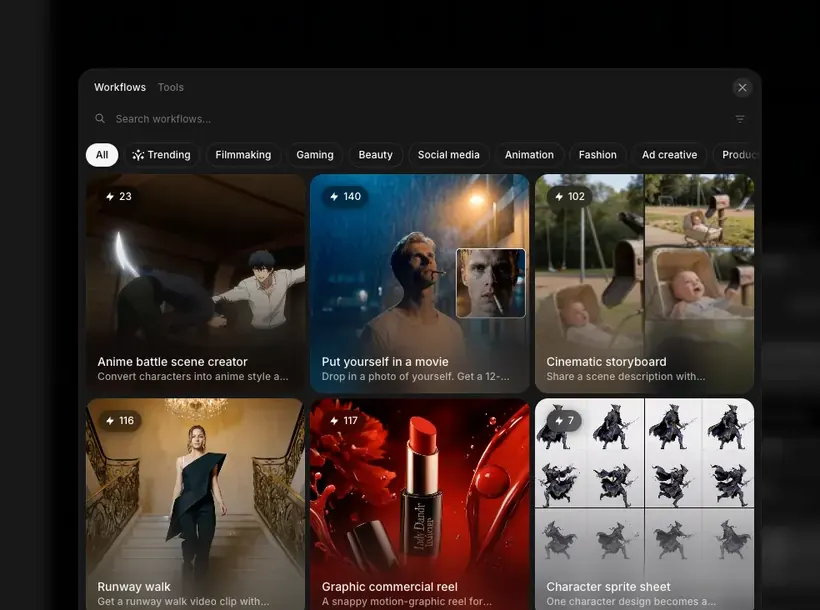The width and height of the screenshot is (820, 610).
Task: Filter by the Ad creative category
Action: coord(669,155)
